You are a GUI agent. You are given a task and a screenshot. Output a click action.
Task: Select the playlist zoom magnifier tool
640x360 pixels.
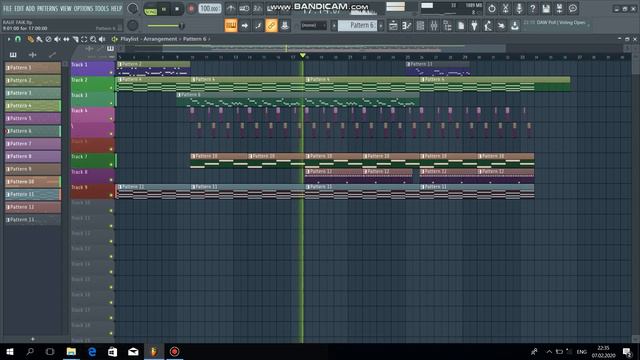93,39
